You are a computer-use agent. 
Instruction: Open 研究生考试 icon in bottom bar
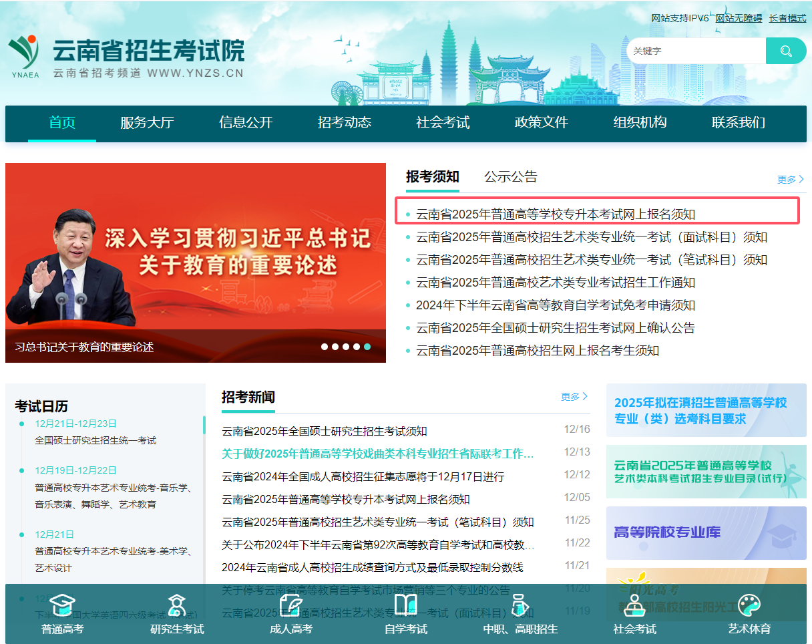click(x=177, y=605)
